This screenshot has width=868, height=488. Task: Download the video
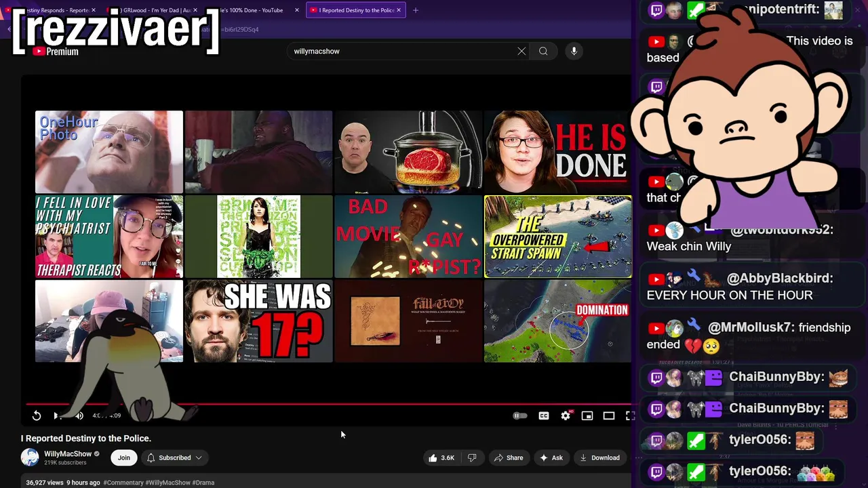(599, 457)
